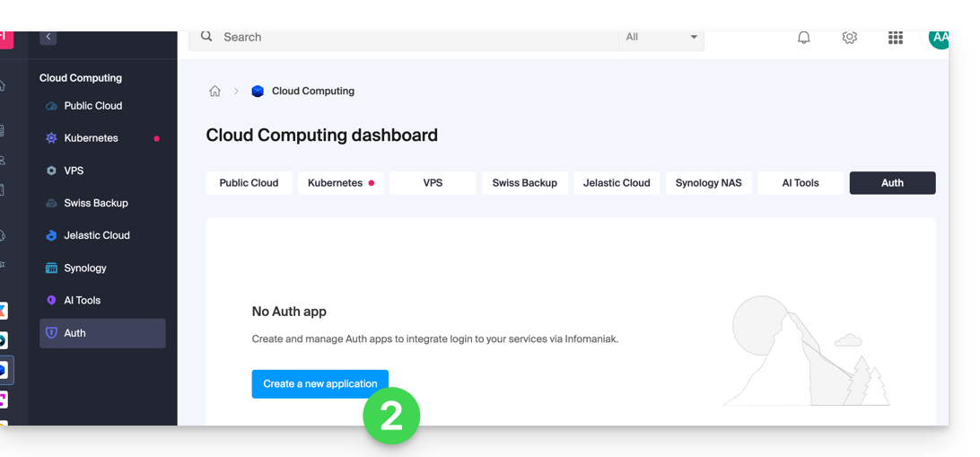Click Create a new application button
This screenshot has width=980, height=457.
point(320,384)
